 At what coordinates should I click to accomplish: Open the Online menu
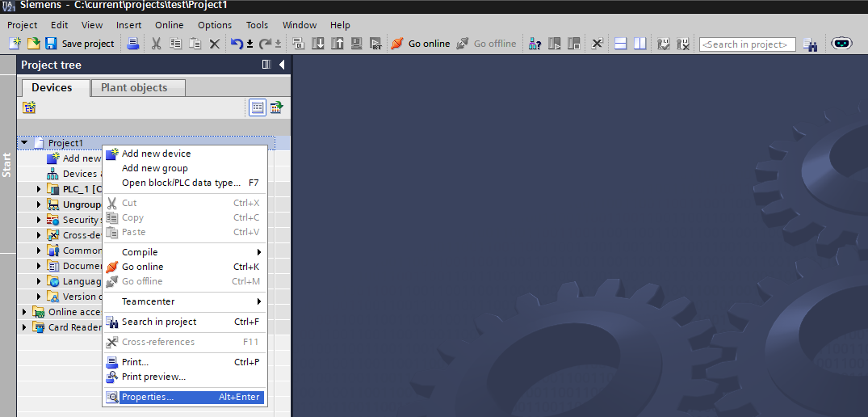coord(169,25)
